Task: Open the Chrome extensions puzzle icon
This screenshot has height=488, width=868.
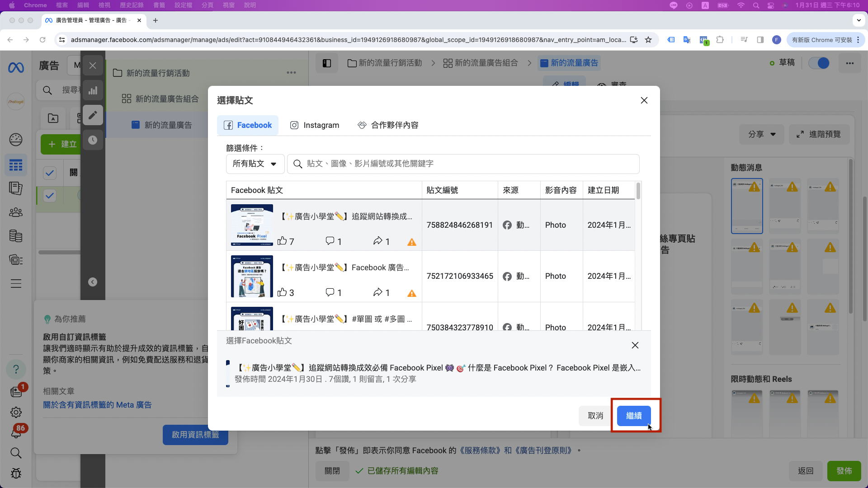Action: [720, 40]
